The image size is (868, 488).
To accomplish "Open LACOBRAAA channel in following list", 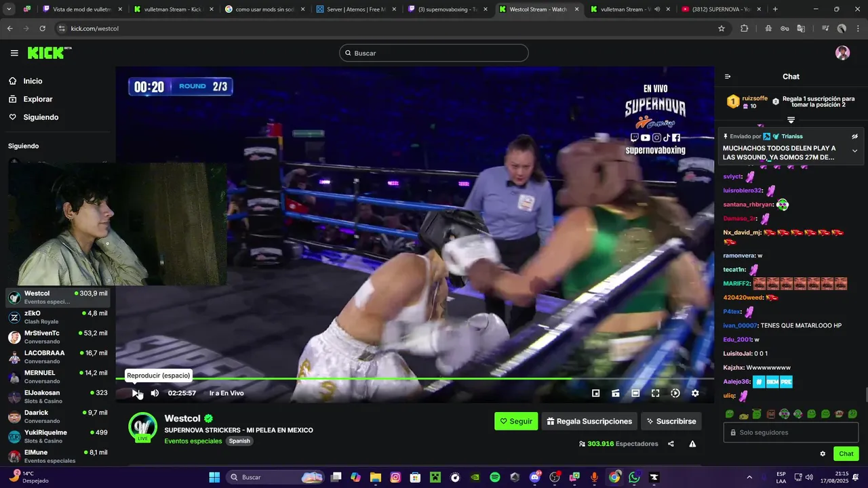I will tap(58, 357).
